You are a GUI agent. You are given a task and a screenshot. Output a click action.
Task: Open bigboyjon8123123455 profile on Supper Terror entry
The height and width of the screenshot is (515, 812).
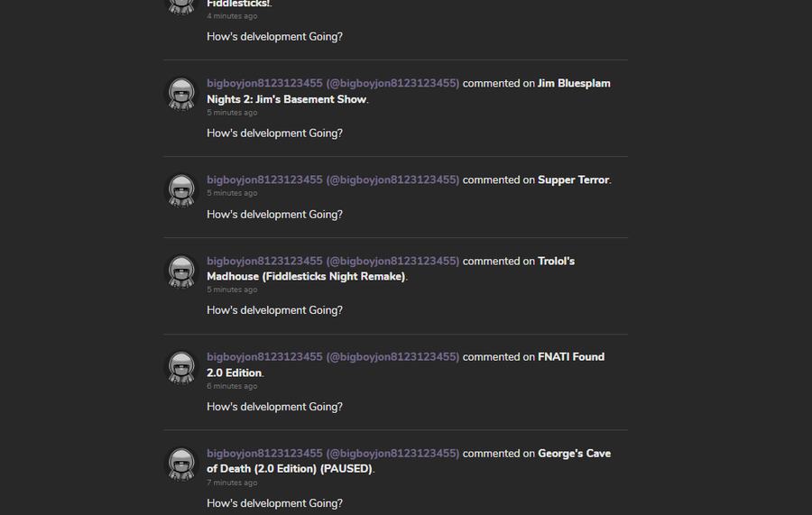pyautogui.click(x=333, y=180)
